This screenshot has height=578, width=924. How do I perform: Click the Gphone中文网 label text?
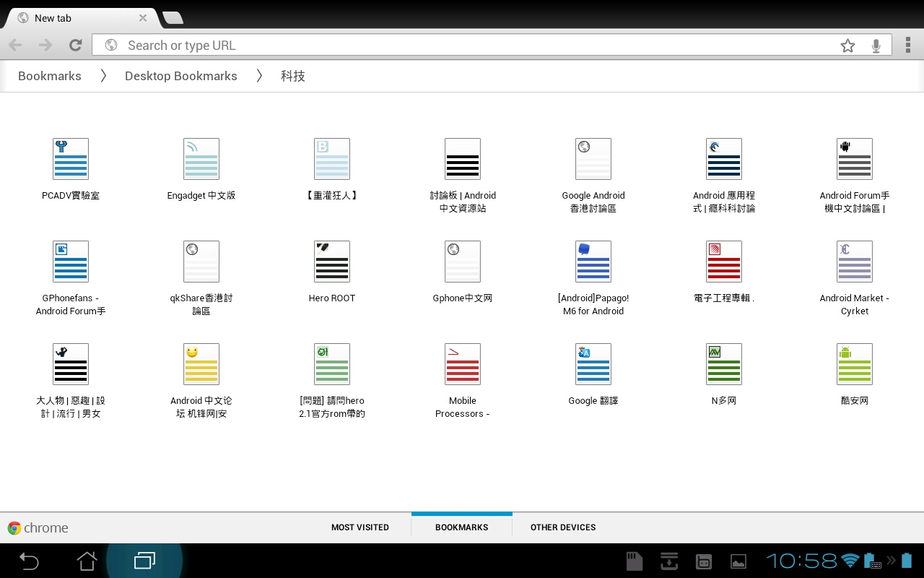coord(463,298)
